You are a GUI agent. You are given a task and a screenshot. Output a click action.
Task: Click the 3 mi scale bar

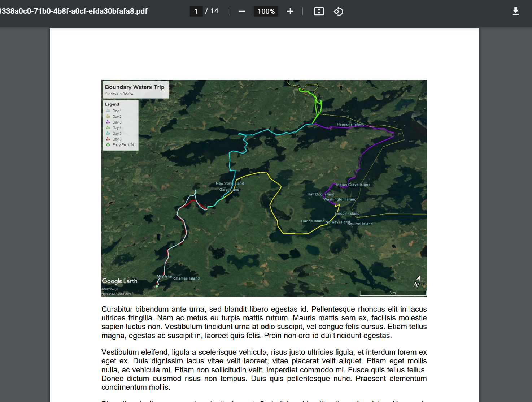tap(393, 293)
